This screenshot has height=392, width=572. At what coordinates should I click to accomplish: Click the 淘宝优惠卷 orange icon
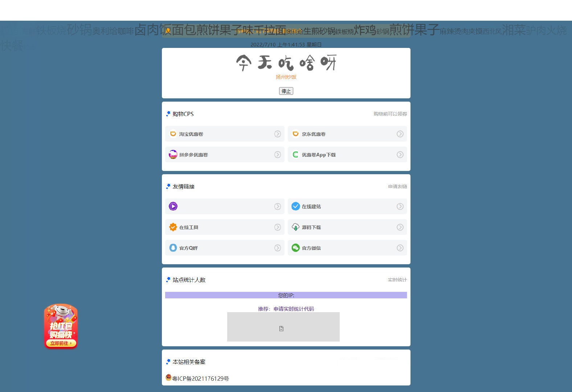coord(173,134)
